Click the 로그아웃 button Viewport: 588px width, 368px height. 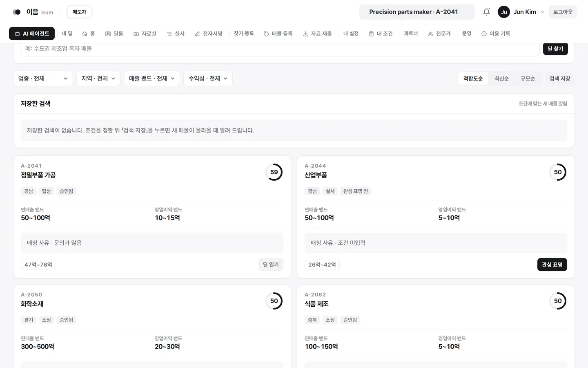point(563,12)
